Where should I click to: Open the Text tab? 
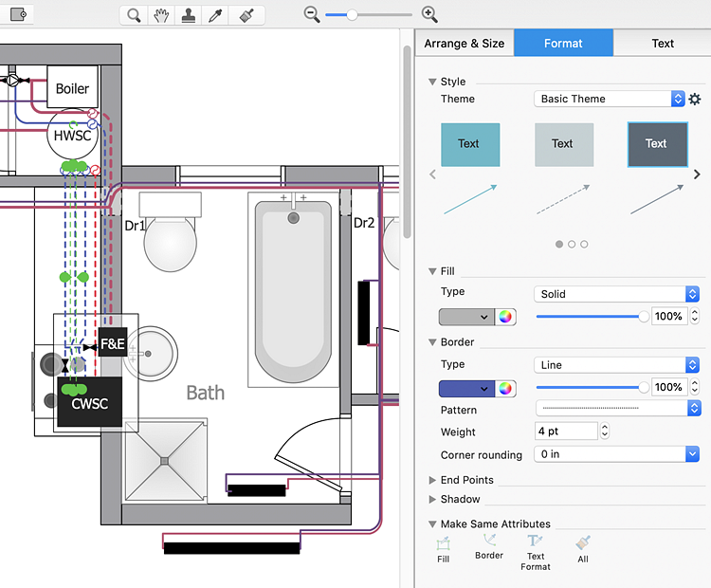point(663,43)
